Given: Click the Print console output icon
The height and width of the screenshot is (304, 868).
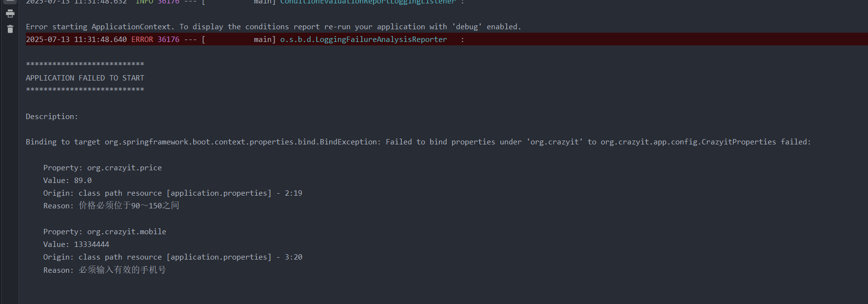Looking at the screenshot, I should point(10,14).
